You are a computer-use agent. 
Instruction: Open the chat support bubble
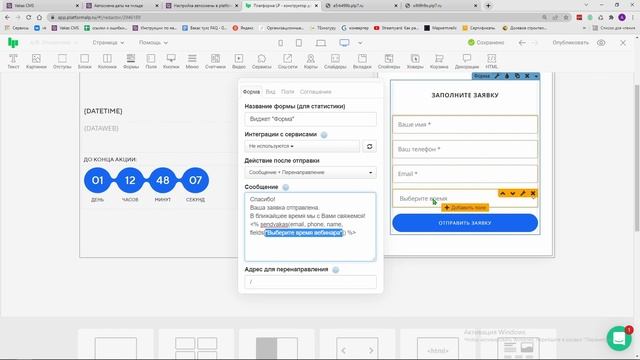coord(619,338)
